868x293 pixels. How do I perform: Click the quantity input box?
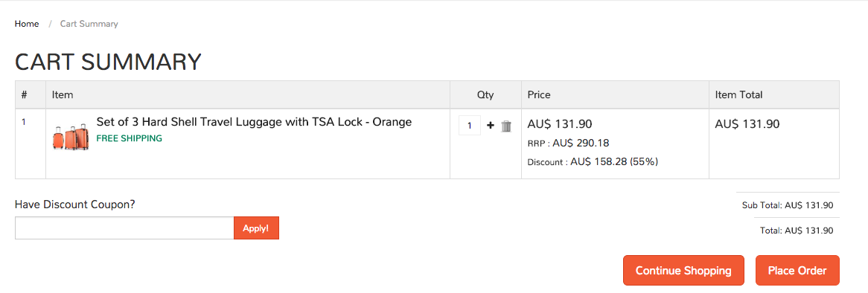pyautogui.click(x=470, y=126)
